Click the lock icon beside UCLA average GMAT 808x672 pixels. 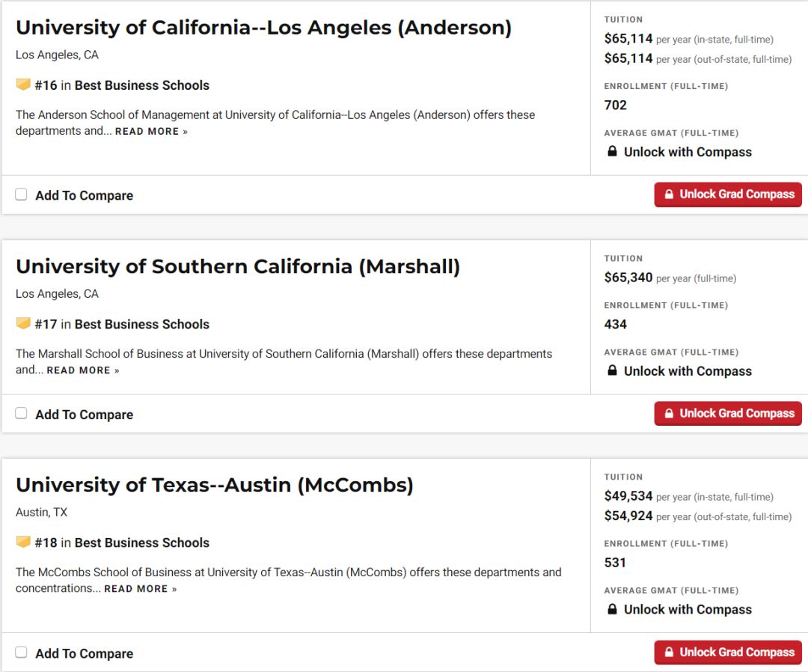[x=612, y=151]
